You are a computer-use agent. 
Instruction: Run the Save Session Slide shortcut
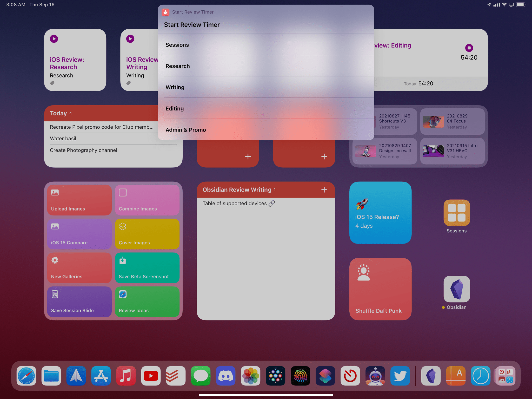point(79,302)
